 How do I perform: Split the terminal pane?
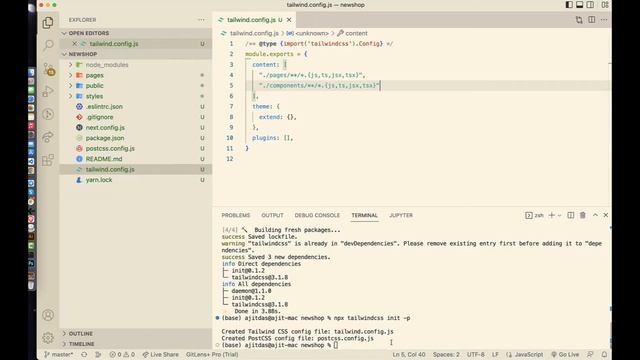tap(571, 215)
